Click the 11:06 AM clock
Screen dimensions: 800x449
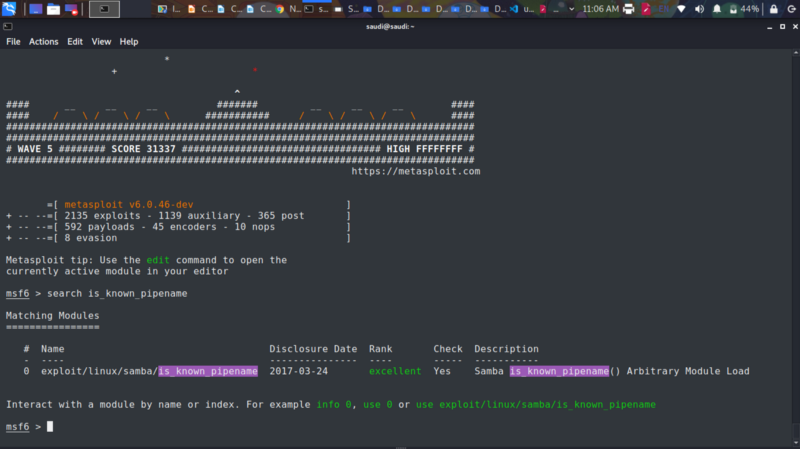[601, 9]
